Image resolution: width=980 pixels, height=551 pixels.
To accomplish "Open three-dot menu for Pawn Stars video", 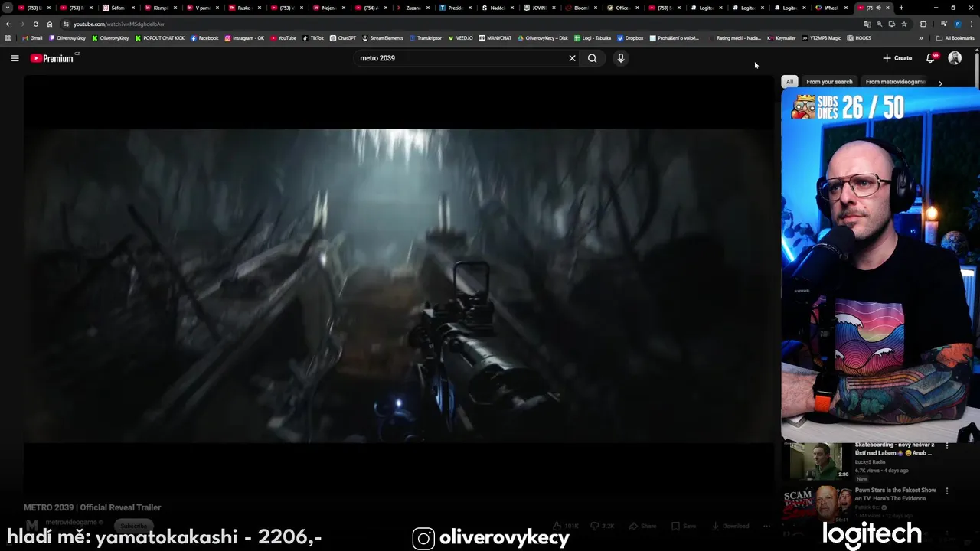I will tap(947, 491).
